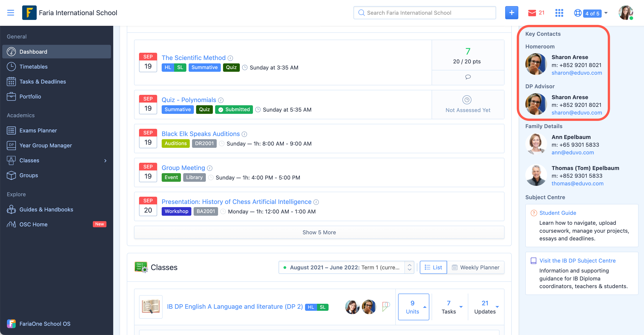
Task: Click the clock icon above Not Assessed Yet
Action: click(x=467, y=100)
